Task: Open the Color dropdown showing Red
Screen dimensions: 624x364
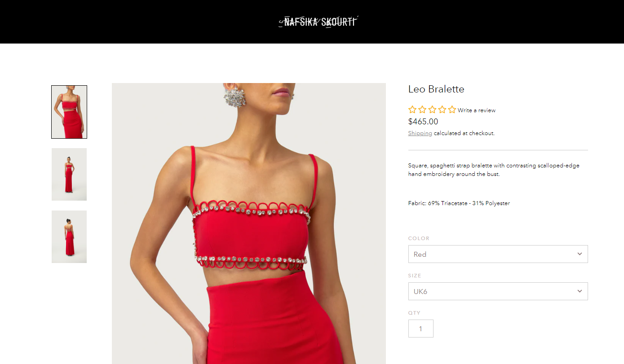Action: (x=498, y=254)
